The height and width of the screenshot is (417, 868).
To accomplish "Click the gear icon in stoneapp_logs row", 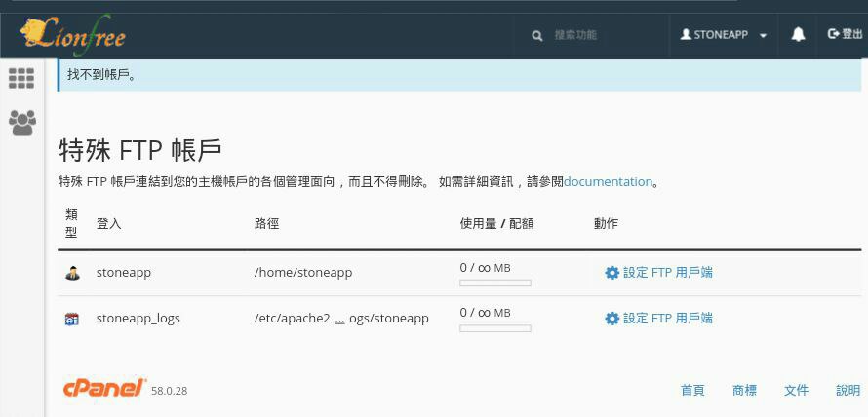I will 612,319.
